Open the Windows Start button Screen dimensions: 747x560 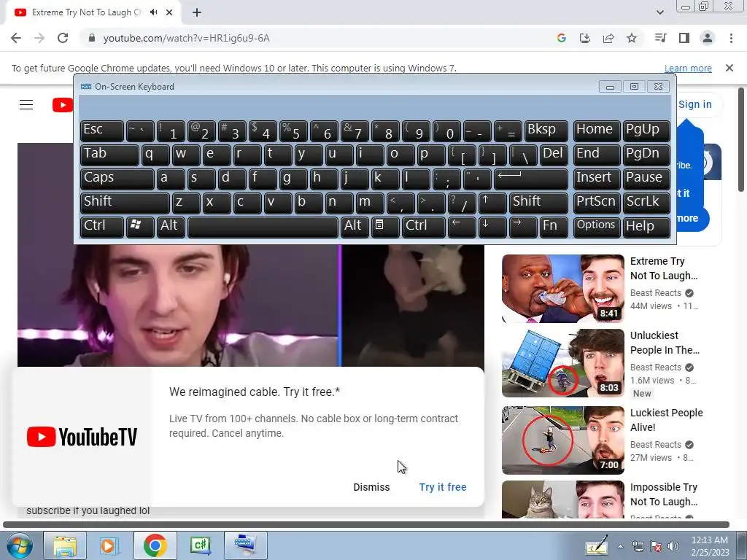click(x=19, y=545)
